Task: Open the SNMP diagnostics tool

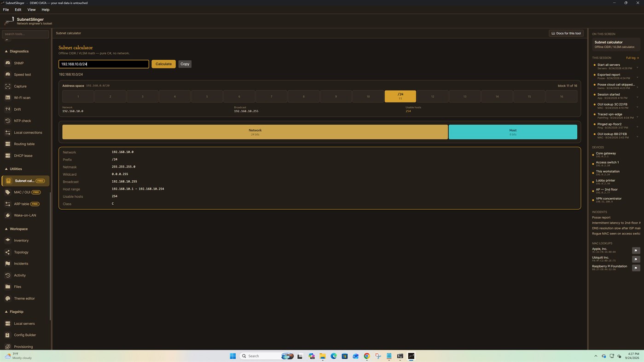Action: (x=25, y=63)
